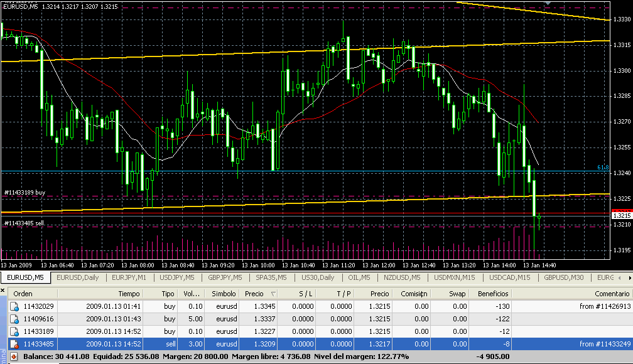This screenshot has width=633, height=364.
Task: Click 'Margen libre: 4 736.08' text
Action: pos(271,356)
